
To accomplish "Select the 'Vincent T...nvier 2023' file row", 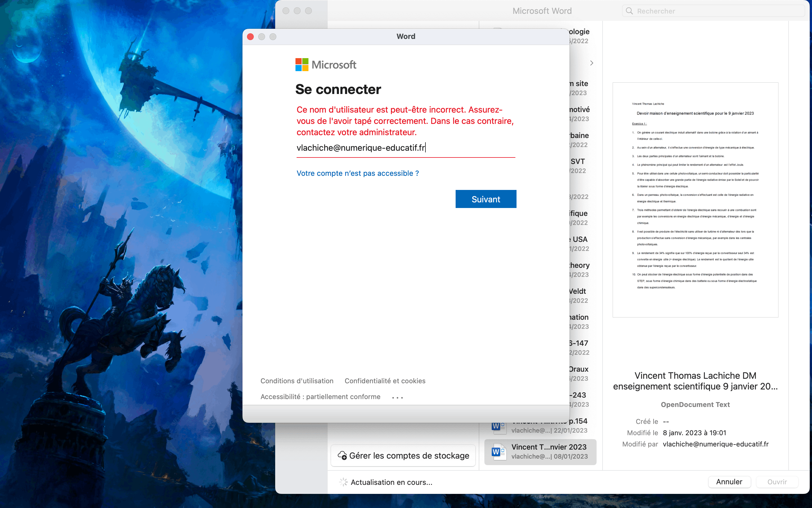I will pyautogui.click(x=540, y=452).
